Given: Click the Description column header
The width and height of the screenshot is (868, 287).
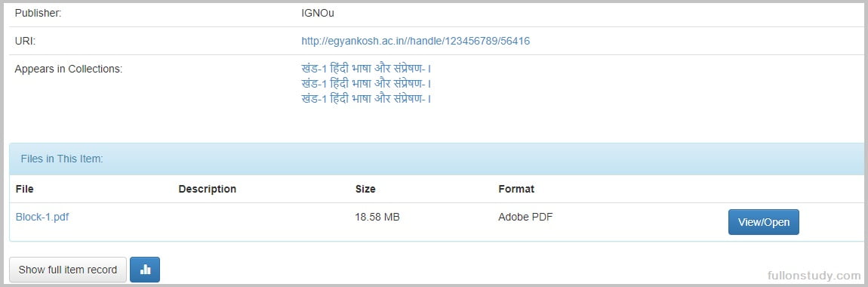Looking at the screenshot, I should [207, 189].
